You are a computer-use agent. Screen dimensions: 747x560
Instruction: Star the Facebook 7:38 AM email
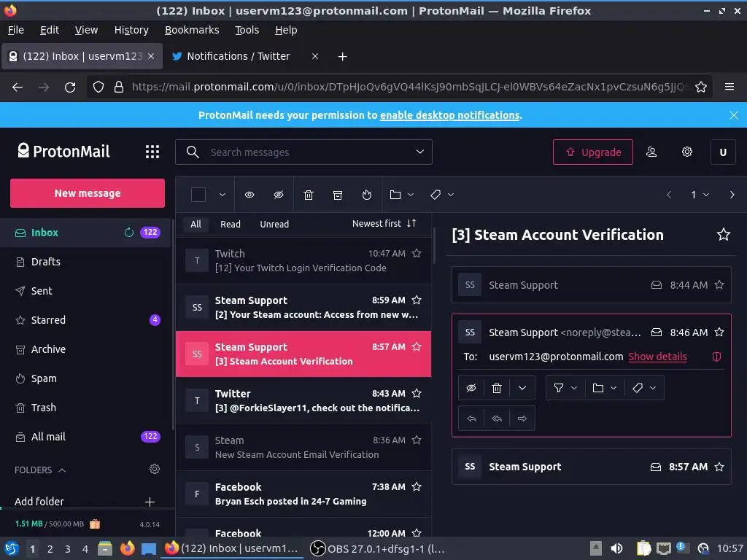click(417, 486)
